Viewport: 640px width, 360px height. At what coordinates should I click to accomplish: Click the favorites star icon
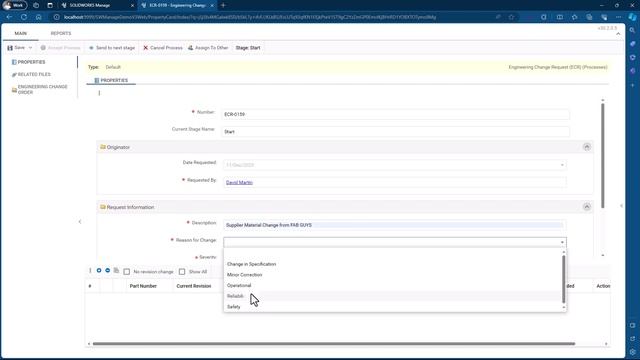511,17
